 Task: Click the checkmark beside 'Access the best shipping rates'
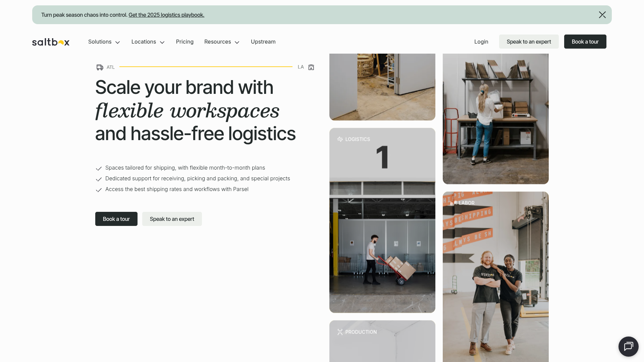(99, 190)
